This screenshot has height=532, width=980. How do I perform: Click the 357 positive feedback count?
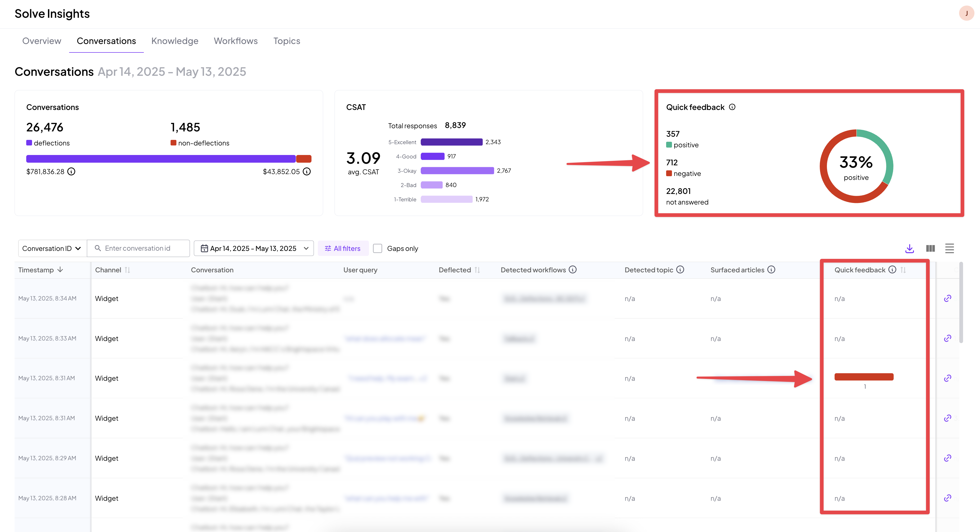click(x=672, y=134)
